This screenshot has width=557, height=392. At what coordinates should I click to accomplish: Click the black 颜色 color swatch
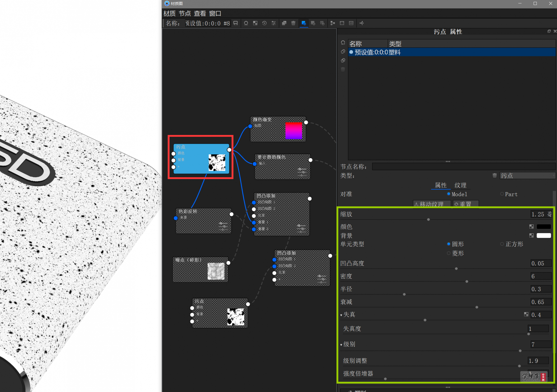point(544,227)
